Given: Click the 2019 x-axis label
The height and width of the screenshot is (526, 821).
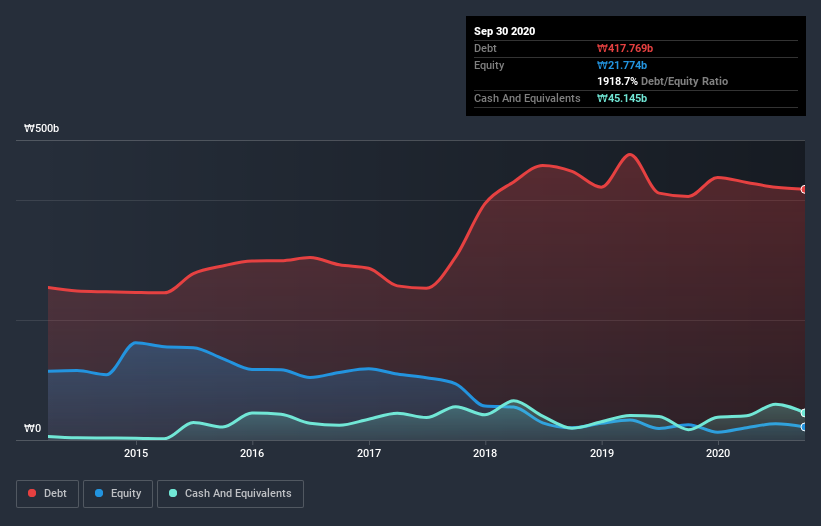Looking at the screenshot, I should pyautogui.click(x=602, y=453).
